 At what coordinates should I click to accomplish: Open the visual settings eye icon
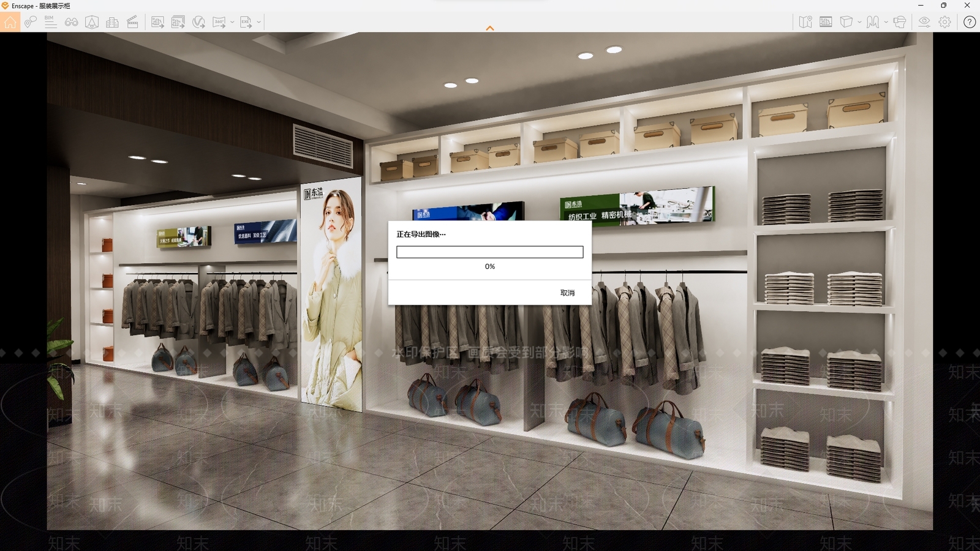tap(924, 22)
